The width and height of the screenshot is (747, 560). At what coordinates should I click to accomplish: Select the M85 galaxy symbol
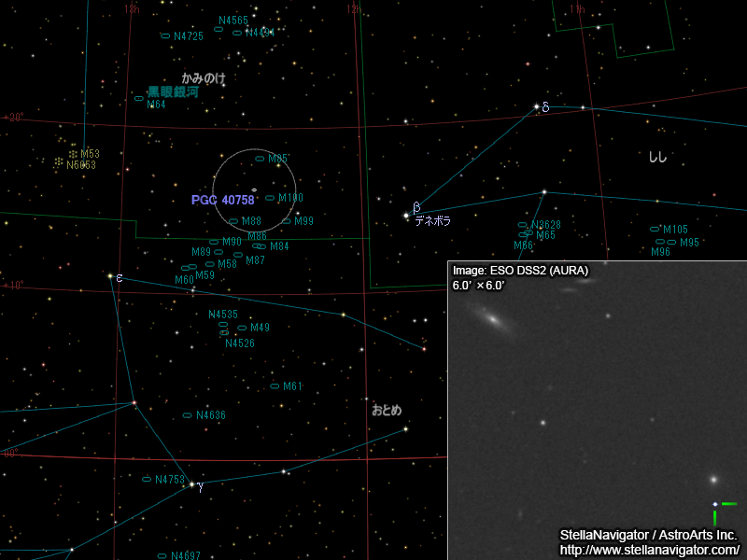(x=260, y=159)
